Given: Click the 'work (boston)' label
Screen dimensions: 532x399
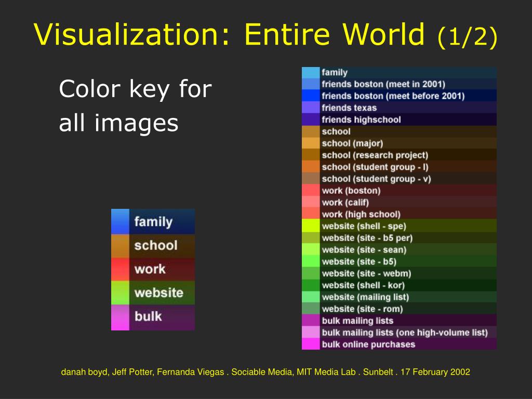Looking at the screenshot, I should point(351,191).
